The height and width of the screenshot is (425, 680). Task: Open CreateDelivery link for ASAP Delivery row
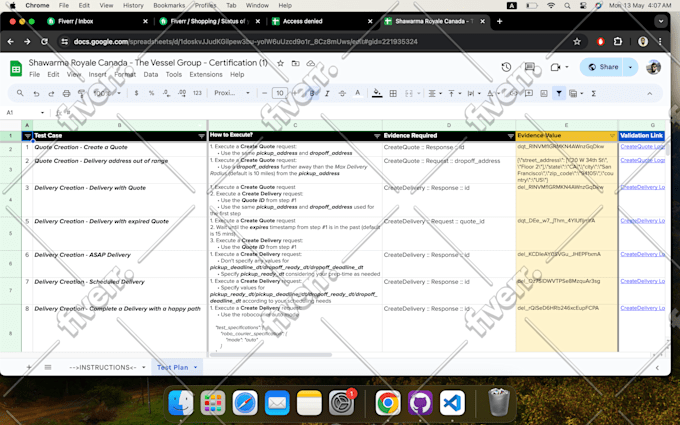(x=642, y=254)
